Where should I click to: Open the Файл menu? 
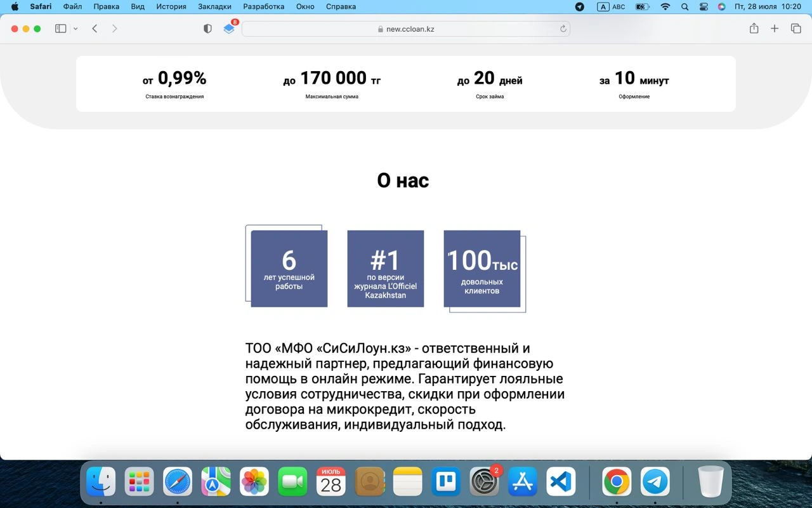click(x=73, y=6)
